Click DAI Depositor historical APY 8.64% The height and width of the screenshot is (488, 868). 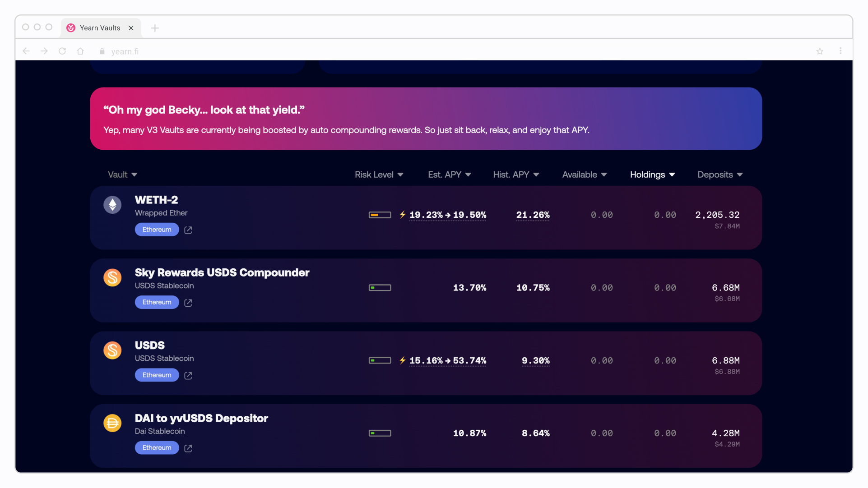click(535, 433)
